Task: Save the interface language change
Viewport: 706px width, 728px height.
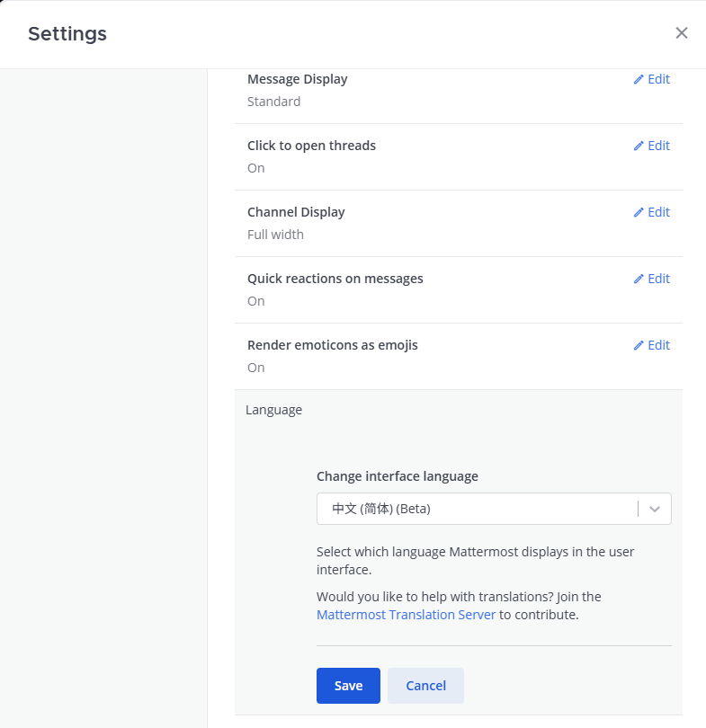Action: pos(348,686)
